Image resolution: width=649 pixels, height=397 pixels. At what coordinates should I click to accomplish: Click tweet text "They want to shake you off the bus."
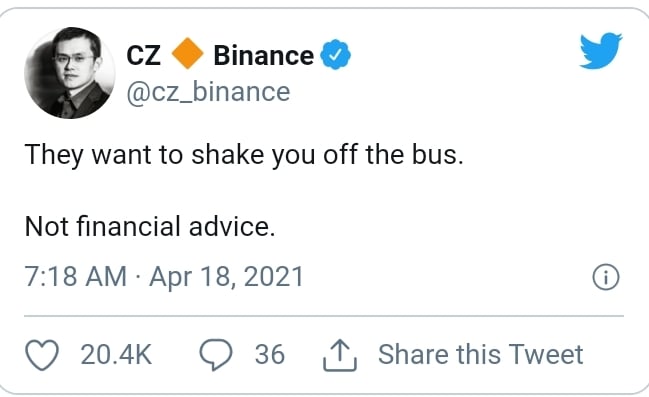(244, 156)
